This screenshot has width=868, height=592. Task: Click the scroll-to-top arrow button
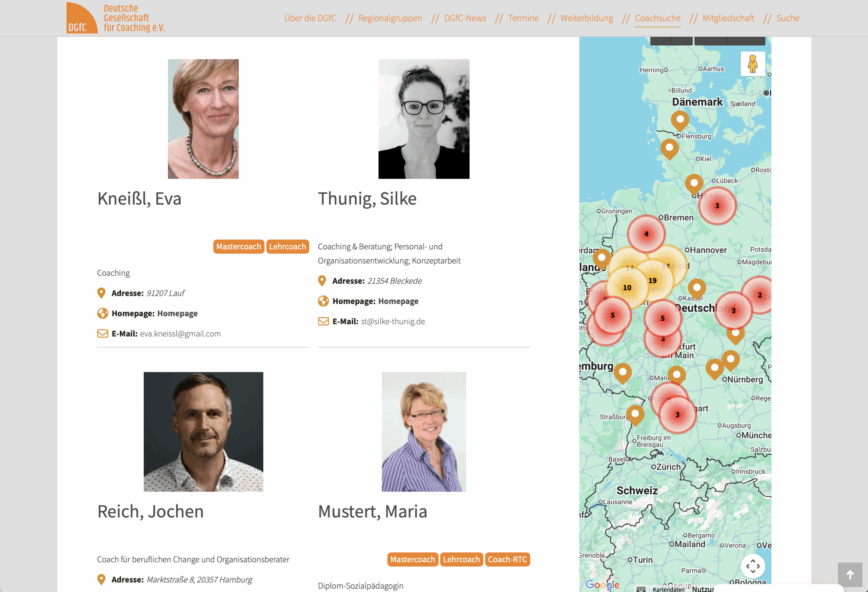coord(851,575)
